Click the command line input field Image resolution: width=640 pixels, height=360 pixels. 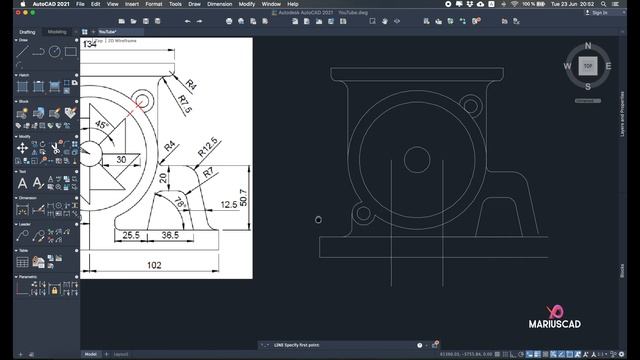coord(343,345)
